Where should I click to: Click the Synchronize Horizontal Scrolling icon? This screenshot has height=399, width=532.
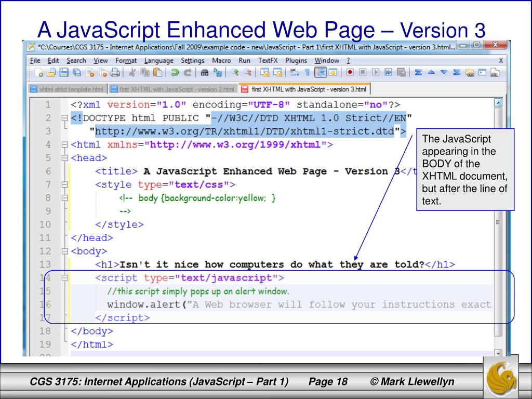[277, 73]
